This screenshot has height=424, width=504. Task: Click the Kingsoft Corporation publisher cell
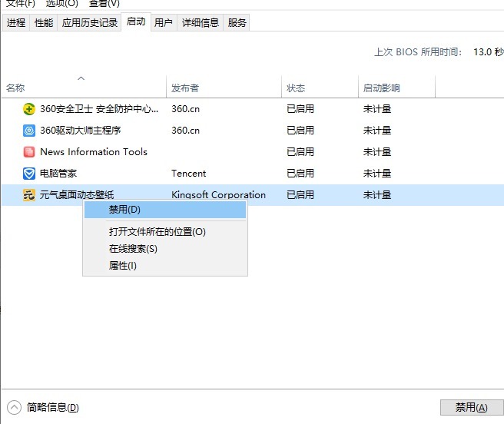click(218, 195)
